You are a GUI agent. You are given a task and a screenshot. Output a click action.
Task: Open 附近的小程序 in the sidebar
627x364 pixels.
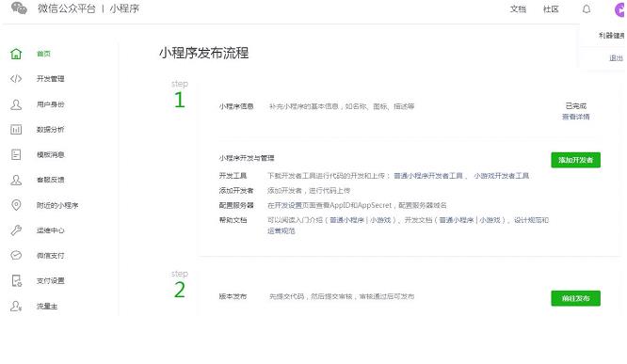click(x=57, y=205)
